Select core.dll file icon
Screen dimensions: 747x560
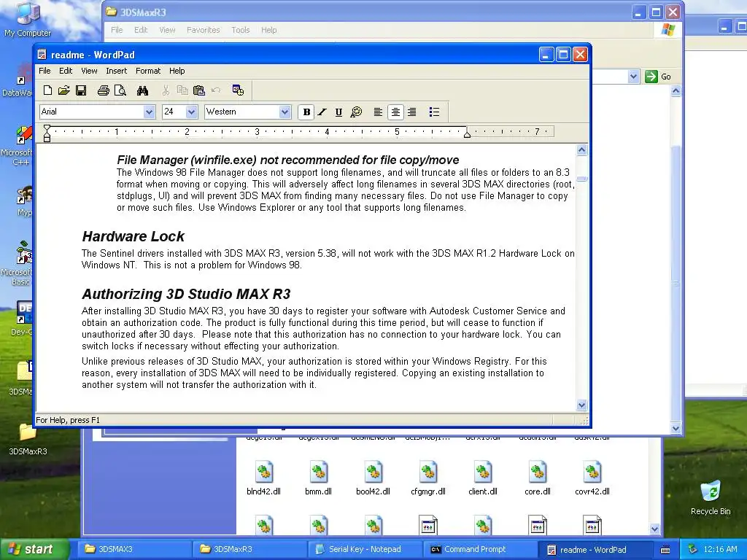click(x=538, y=472)
